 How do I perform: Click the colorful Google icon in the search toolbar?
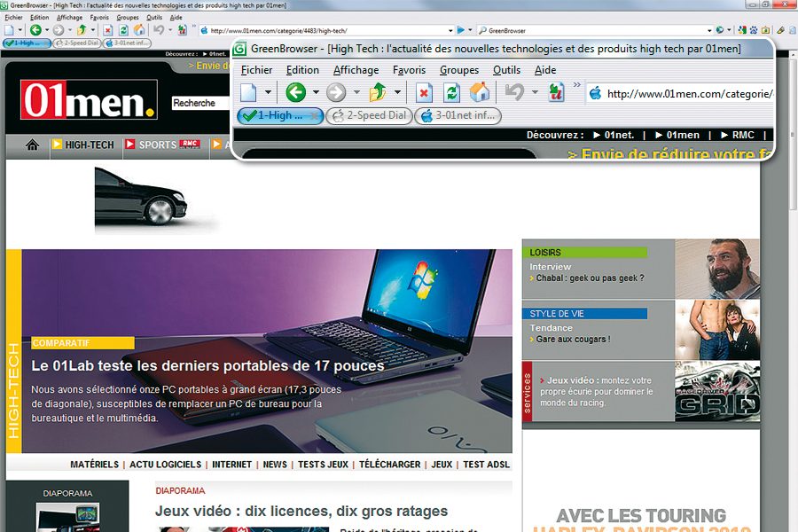(742, 30)
